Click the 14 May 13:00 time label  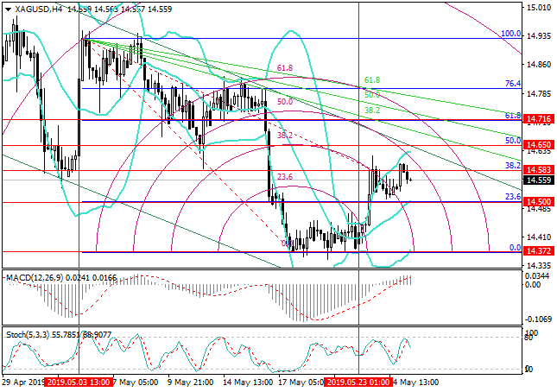(249, 382)
